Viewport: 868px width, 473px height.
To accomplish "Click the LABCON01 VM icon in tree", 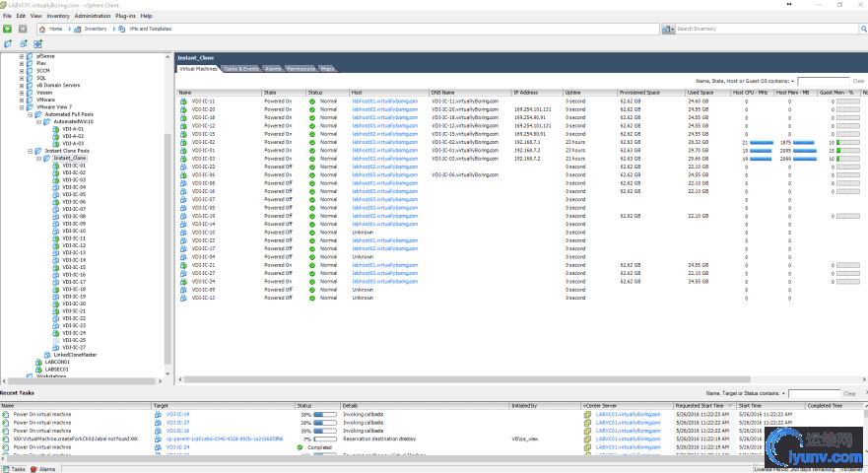I will click(38, 362).
